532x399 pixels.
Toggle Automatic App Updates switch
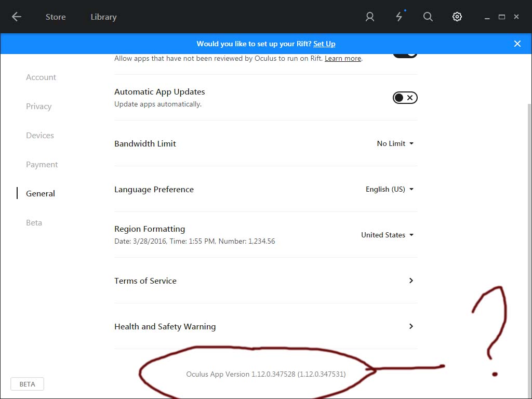coord(405,98)
